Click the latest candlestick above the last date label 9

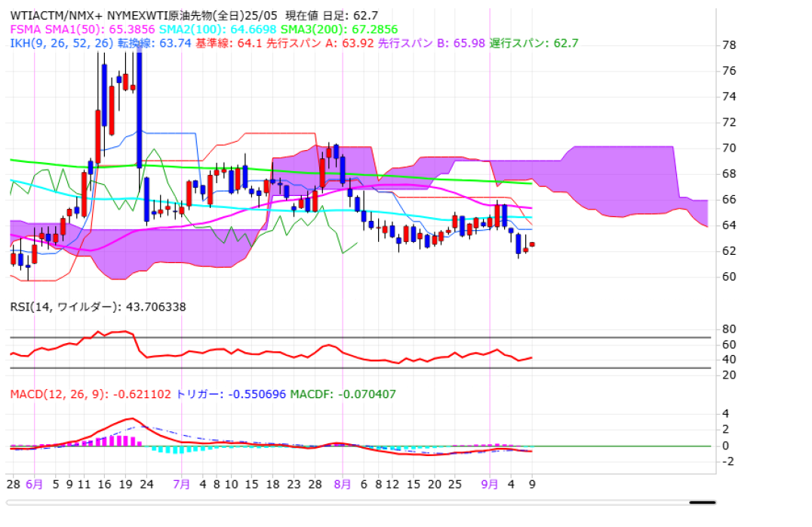pyautogui.click(x=532, y=244)
